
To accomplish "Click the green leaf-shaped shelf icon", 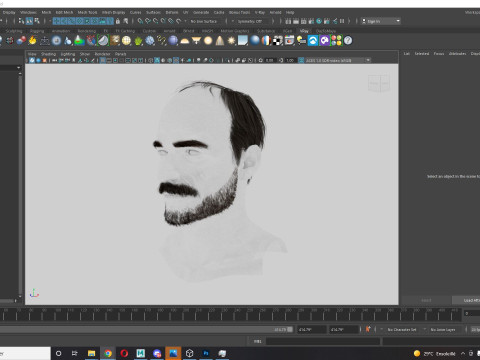I will [x=138, y=41].
